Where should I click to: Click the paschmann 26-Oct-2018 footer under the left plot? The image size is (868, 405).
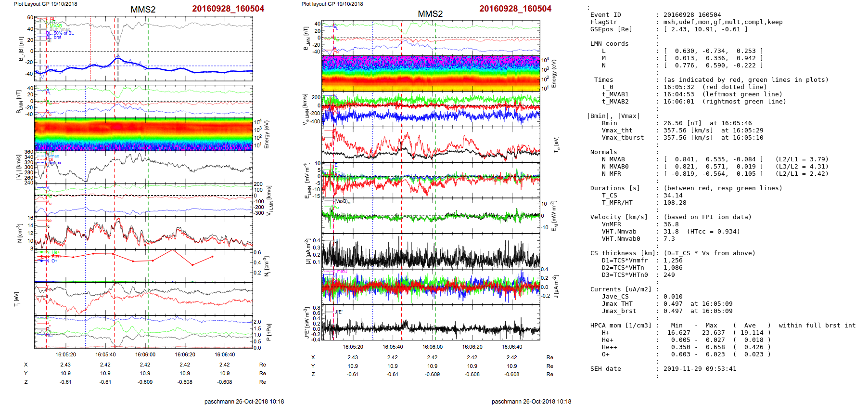coord(244,402)
